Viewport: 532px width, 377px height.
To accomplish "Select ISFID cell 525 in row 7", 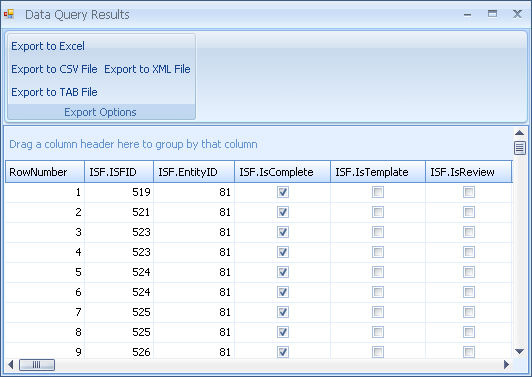I will pos(119,312).
